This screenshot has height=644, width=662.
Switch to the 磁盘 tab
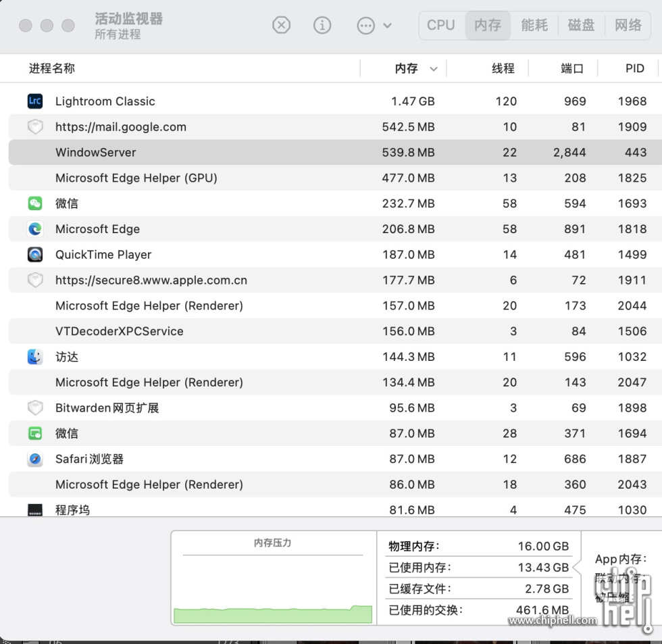coord(582,25)
